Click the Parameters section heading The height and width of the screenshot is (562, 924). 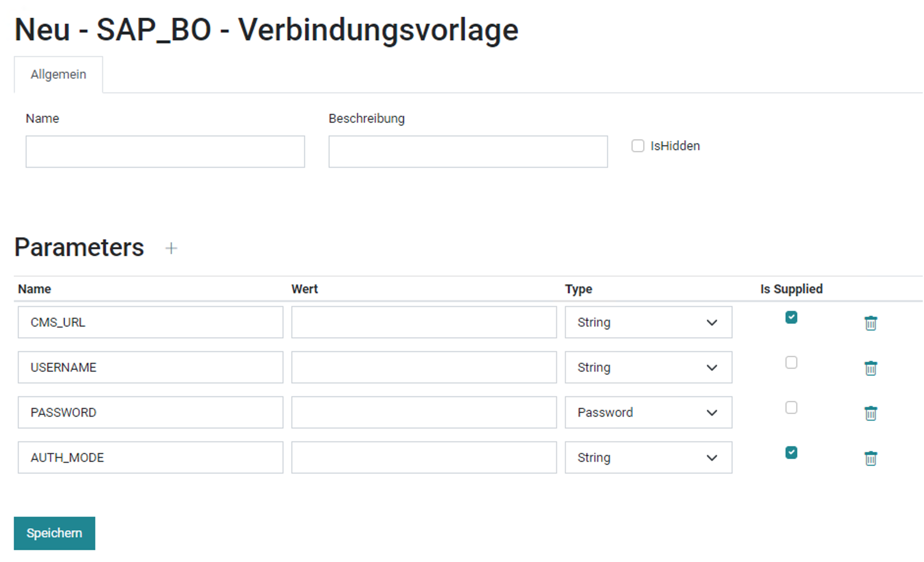[79, 247]
